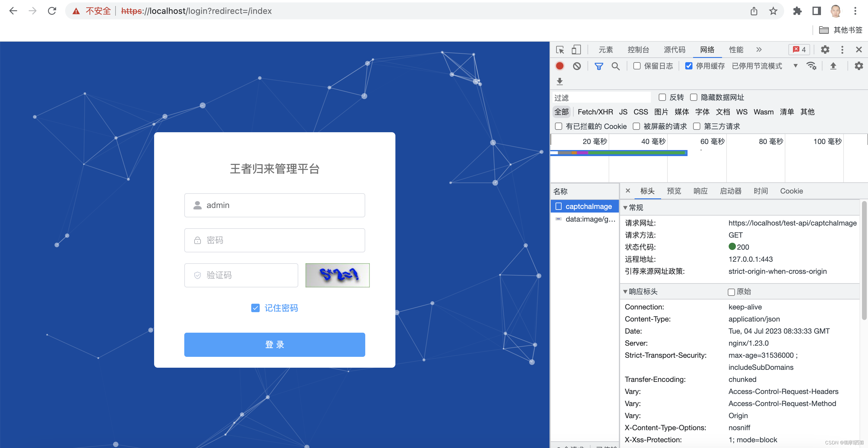Screen dimensions: 868x448
Task: Click the 登 录 login button
Action: pyautogui.click(x=274, y=344)
